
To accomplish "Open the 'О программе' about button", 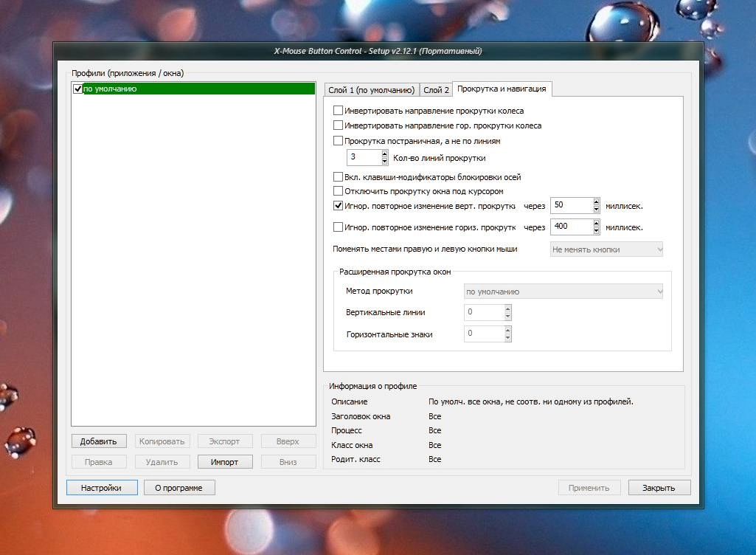I will 179,487.
